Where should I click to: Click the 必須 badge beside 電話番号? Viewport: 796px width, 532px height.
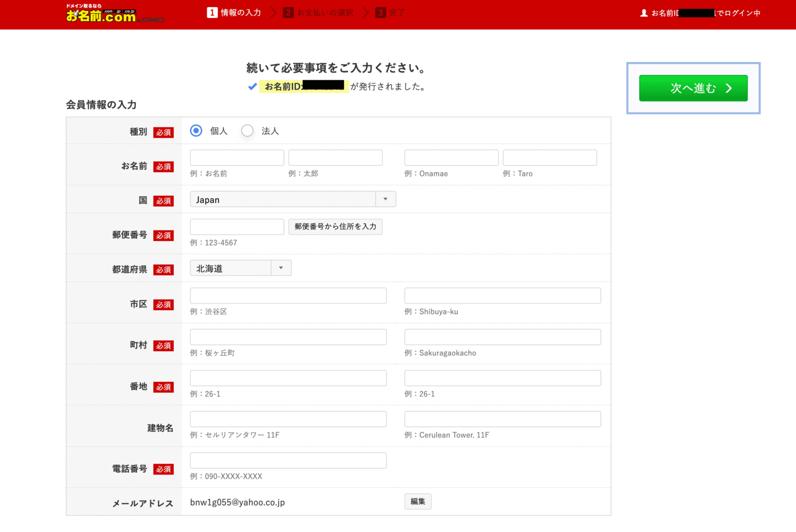point(164,469)
